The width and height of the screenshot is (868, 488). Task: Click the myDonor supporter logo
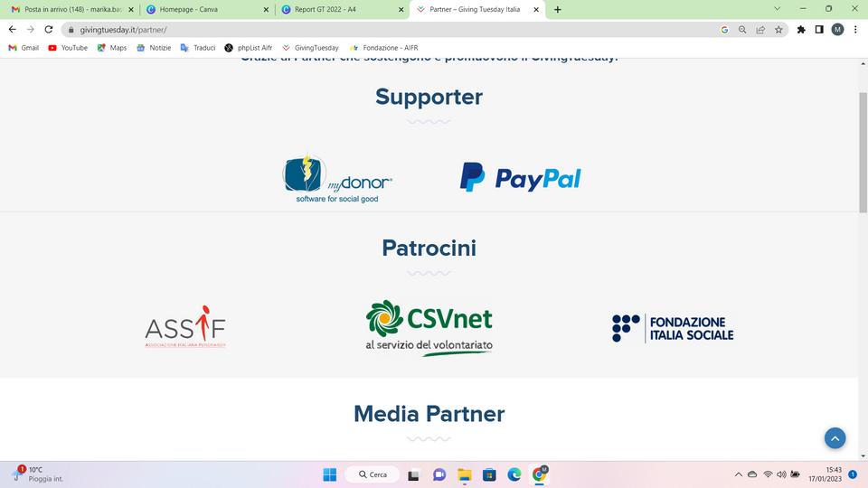click(x=337, y=178)
